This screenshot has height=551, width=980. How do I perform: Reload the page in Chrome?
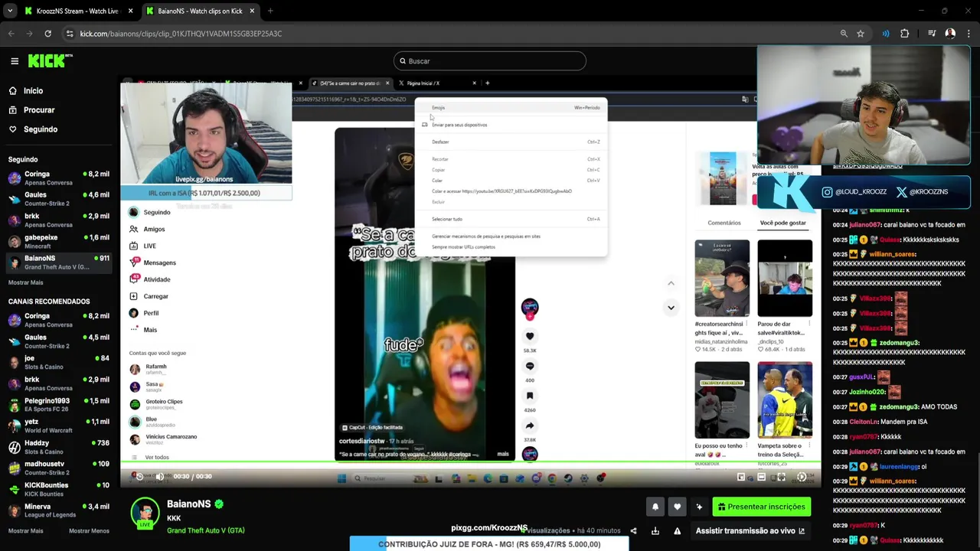[47, 34]
